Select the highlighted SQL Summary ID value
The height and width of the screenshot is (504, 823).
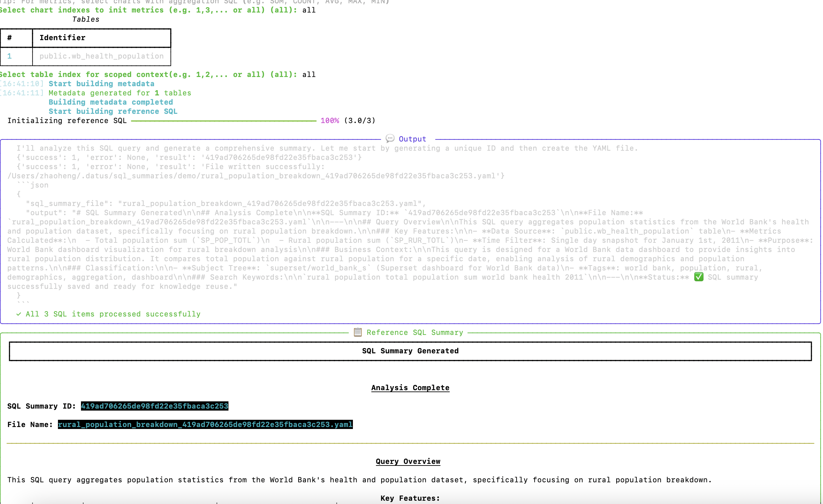coord(154,406)
